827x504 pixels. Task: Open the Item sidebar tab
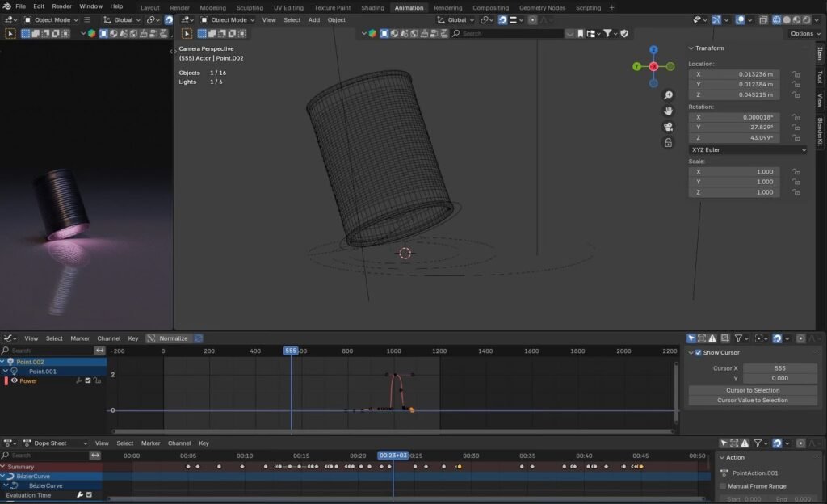(x=820, y=54)
